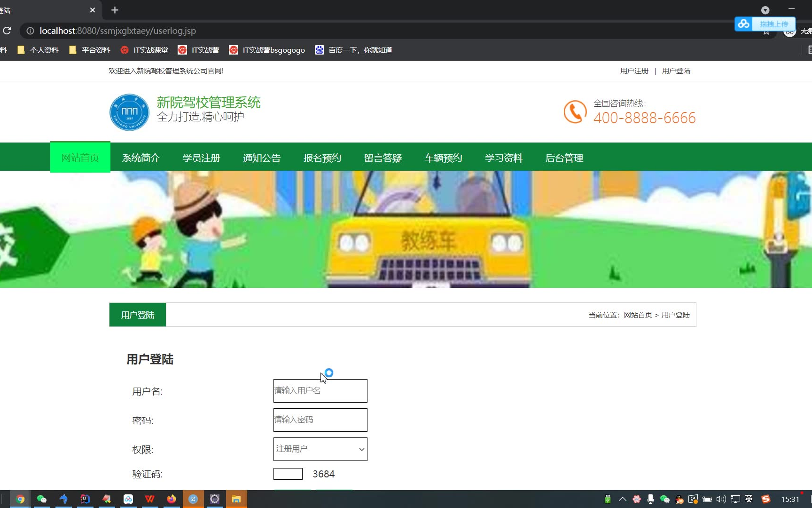The height and width of the screenshot is (508, 812).
Task: Open 留言答疑 in the navigation bar
Action: point(383,158)
